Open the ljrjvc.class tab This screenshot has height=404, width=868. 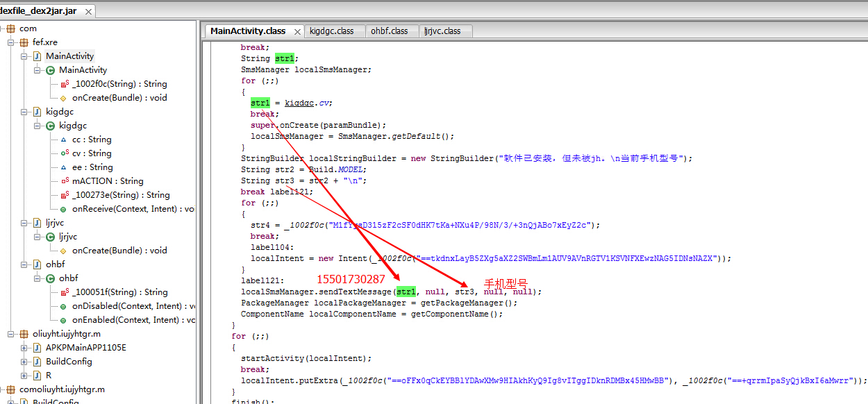(442, 31)
